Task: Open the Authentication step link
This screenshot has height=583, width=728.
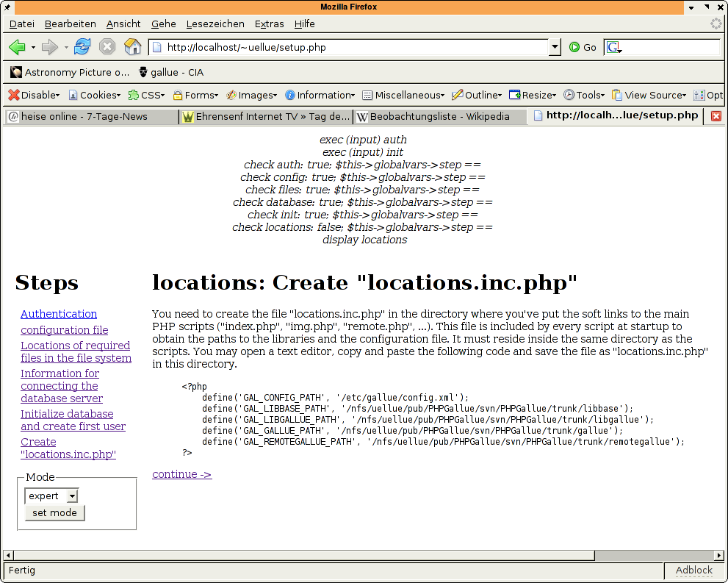Action: [x=59, y=314]
